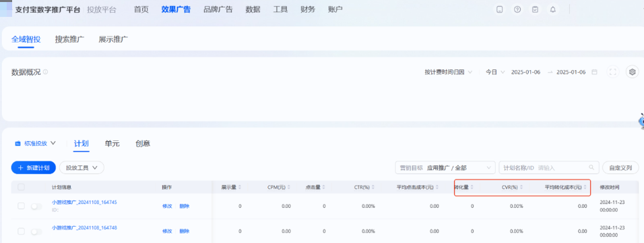Expand the 投放工具 dropdown
644x243 pixels.
click(82, 167)
